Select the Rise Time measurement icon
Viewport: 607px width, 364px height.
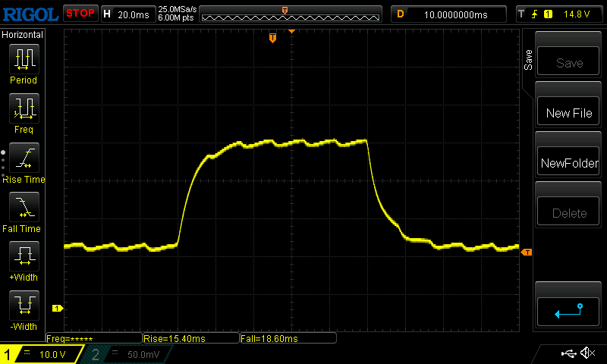pyautogui.click(x=24, y=158)
